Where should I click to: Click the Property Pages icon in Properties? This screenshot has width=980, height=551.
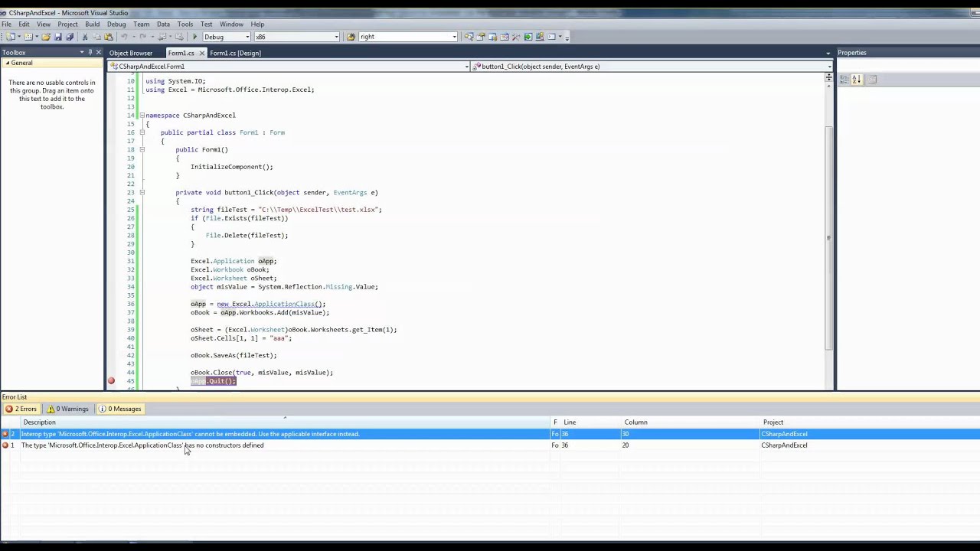click(872, 79)
